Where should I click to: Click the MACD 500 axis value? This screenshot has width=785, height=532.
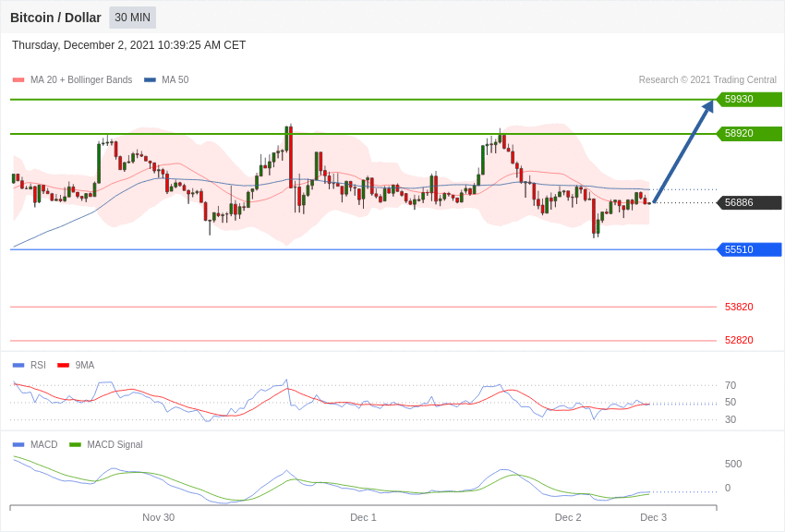click(x=733, y=464)
